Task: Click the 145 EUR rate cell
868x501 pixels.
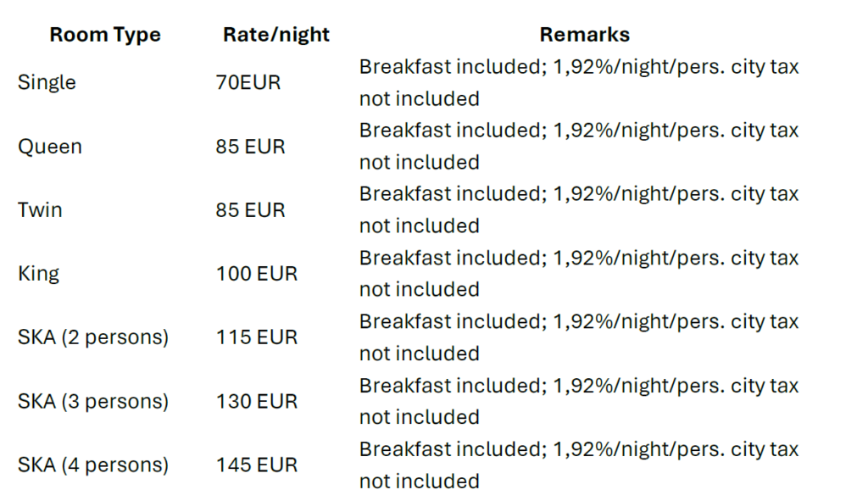Action: 256,465
